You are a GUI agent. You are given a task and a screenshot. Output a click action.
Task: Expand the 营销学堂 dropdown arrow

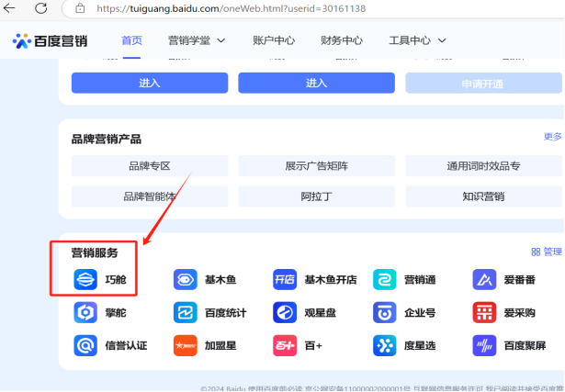coord(221,40)
